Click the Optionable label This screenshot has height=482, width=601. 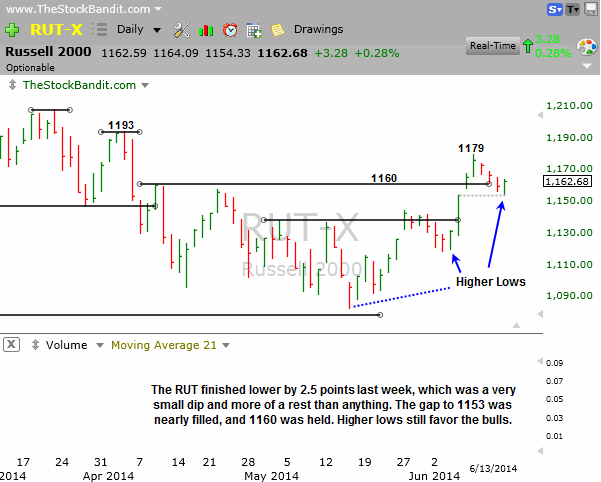30,68
